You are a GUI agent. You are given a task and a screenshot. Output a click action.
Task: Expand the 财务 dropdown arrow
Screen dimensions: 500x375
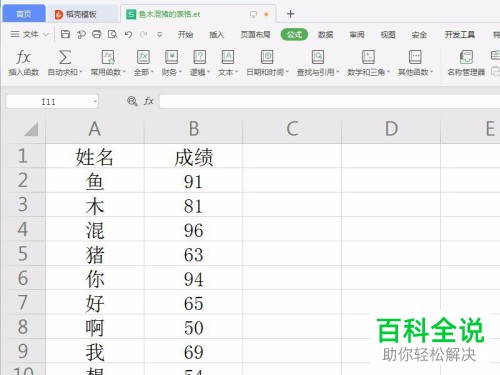coord(180,72)
